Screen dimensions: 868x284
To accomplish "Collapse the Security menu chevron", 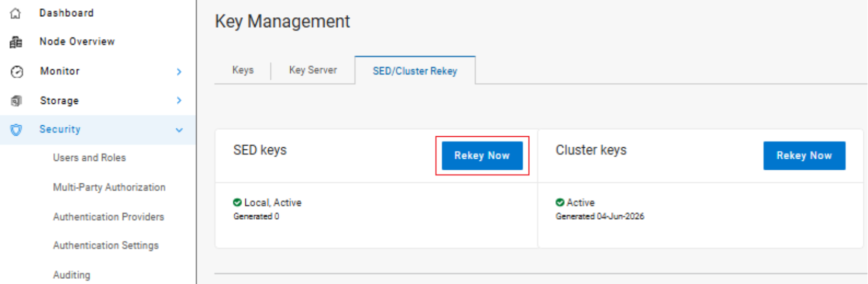I will 179,130.
